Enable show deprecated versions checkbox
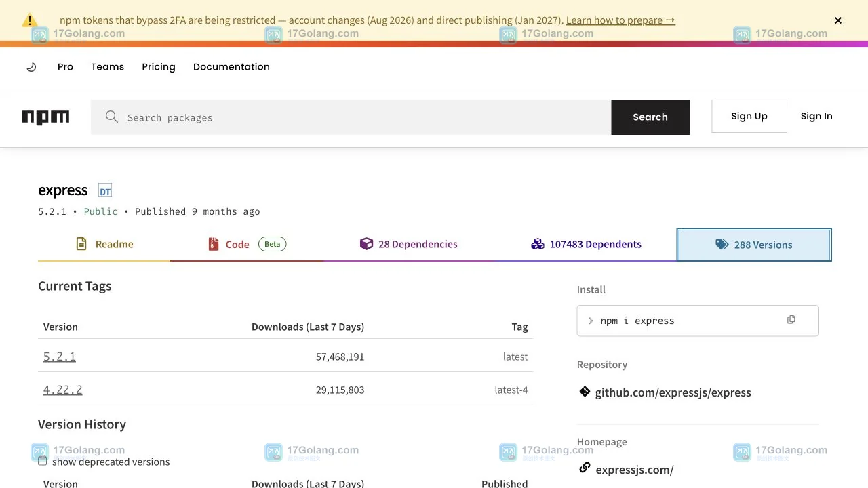This screenshot has width=868, height=488. pos(43,461)
